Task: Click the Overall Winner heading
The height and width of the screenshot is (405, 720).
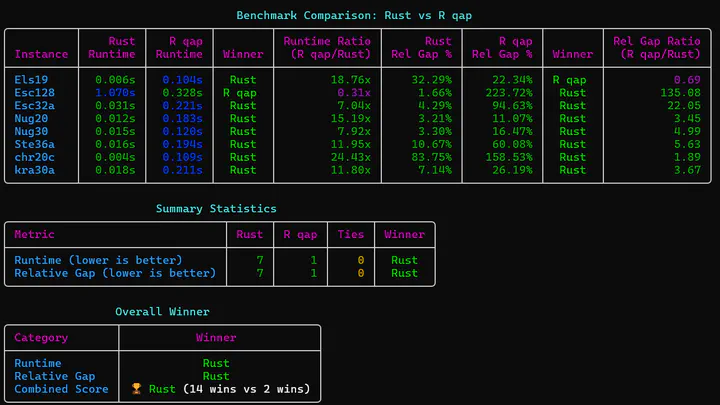Action: 162,312
